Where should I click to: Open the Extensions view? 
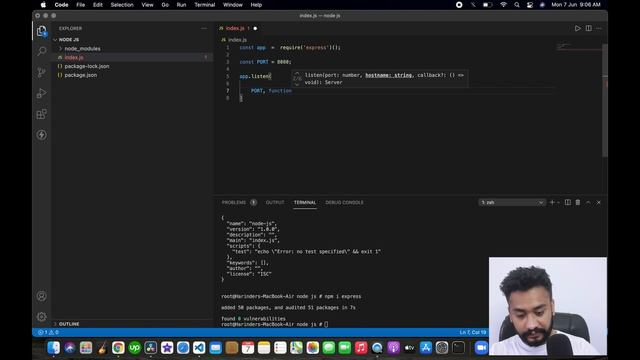coord(42,114)
